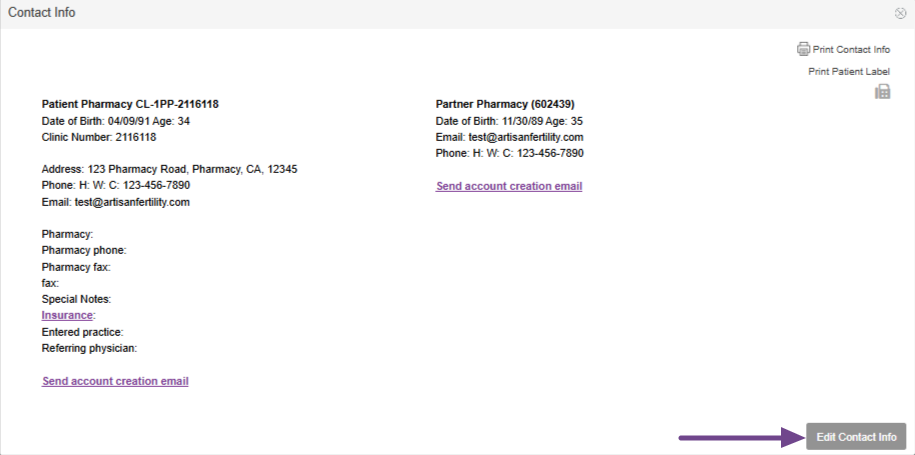Click the patient's Date of Birth line
This screenshot has height=455, width=915.
[x=115, y=121]
